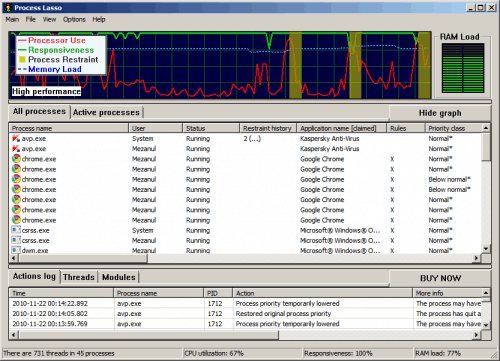
Task: Switch to the Active processes tab
Action: (x=106, y=112)
